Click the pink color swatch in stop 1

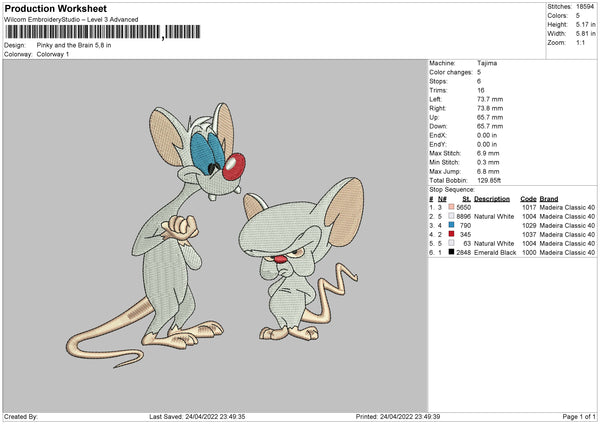pos(452,207)
